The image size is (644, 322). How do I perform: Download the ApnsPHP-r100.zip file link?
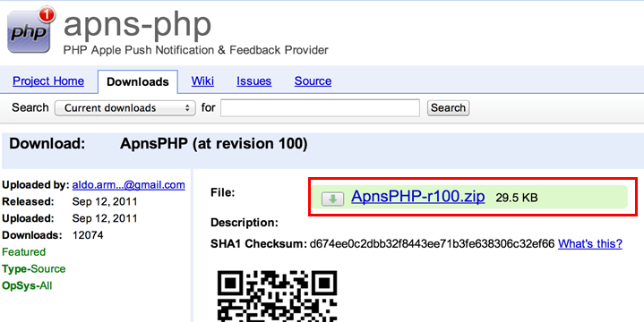pyautogui.click(x=417, y=197)
